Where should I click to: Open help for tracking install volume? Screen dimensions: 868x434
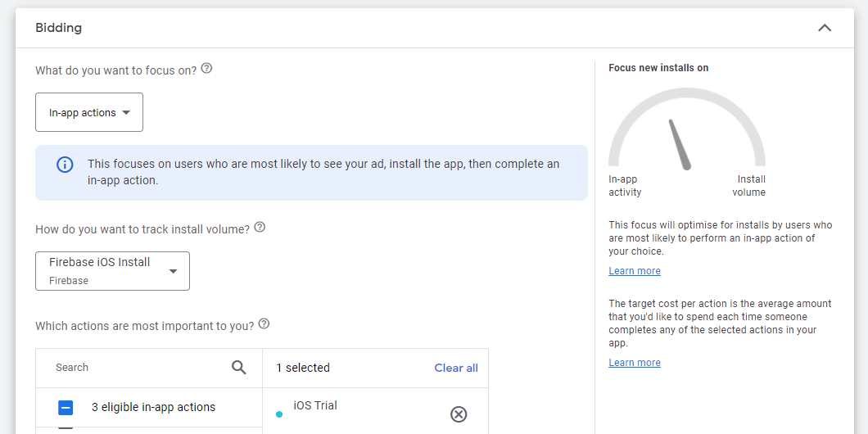pyautogui.click(x=260, y=228)
